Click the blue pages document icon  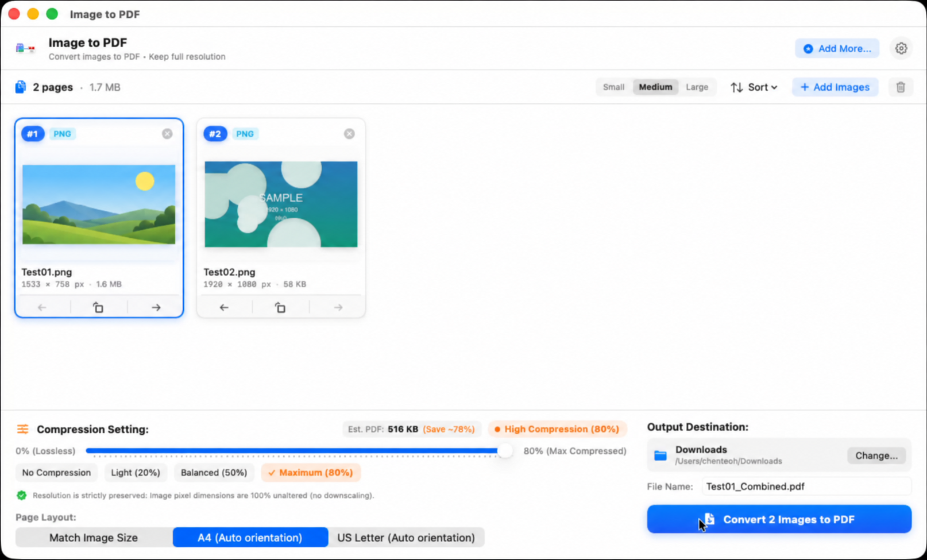[x=21, y=87]
